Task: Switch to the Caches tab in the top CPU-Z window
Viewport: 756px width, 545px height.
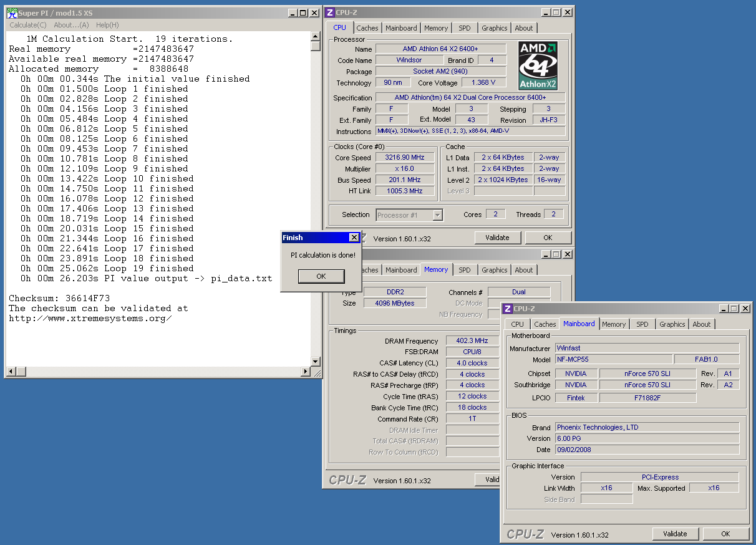Action: tap(367, 28)
